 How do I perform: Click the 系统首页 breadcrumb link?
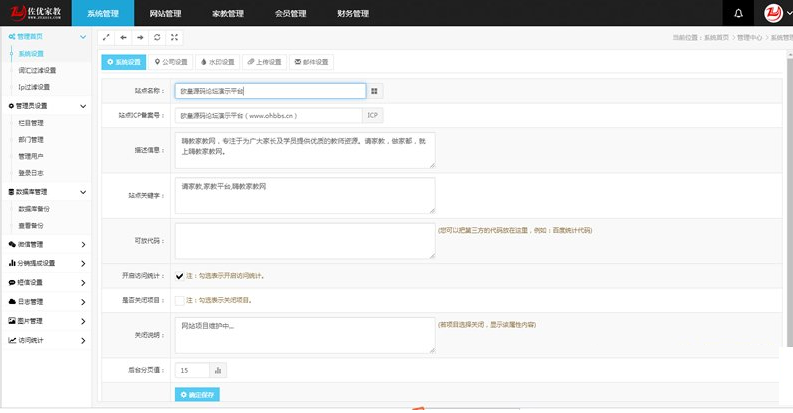[716, 37]
